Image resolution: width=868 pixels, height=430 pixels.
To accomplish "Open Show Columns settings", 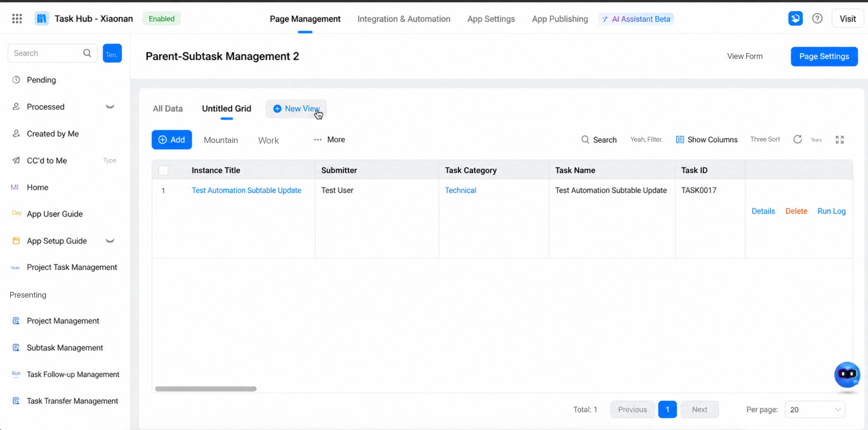I will pos(707,139).
